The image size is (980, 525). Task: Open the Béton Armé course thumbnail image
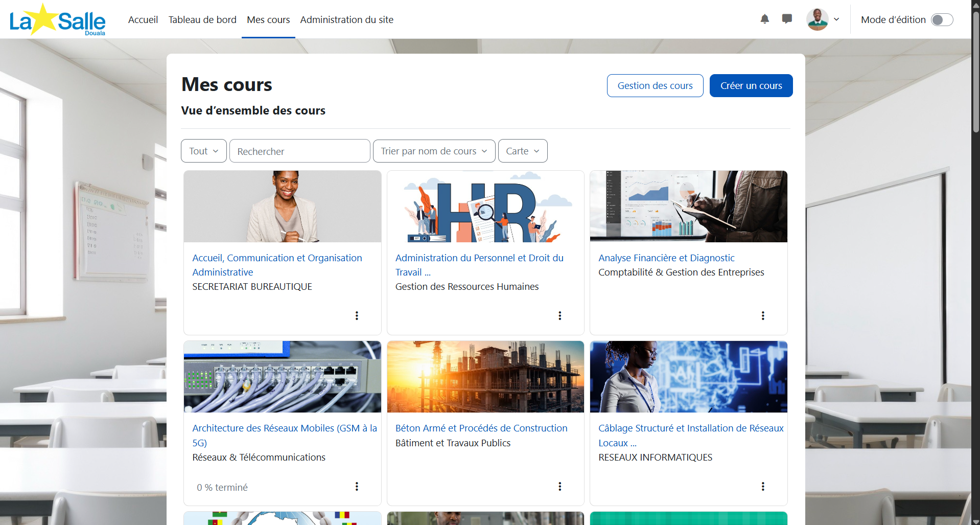[485, 377]
